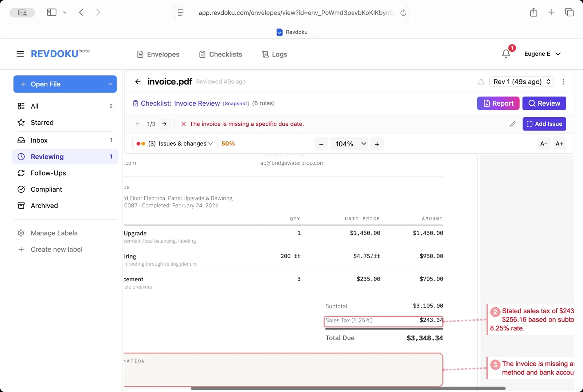This screenshot has height=392, width=583.
Task: Select the Starred folder in the sidebar
Action: click(x=42, y=122)
